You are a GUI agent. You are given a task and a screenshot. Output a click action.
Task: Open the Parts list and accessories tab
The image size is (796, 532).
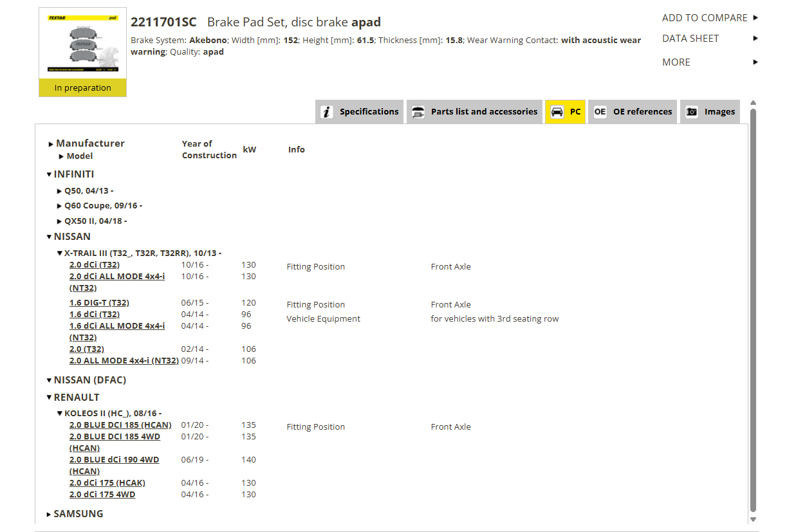click(474, 112)
